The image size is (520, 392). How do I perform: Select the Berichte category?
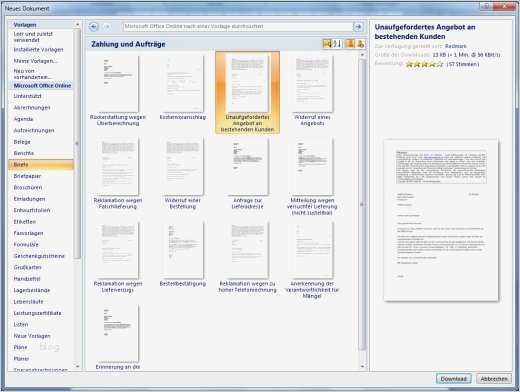24,153
